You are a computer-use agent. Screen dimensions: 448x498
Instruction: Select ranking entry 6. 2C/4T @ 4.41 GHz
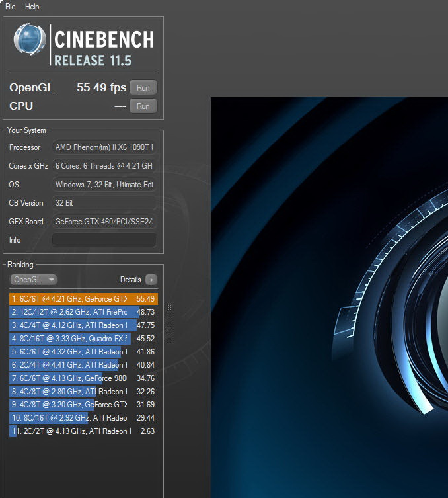coord(83,365)
